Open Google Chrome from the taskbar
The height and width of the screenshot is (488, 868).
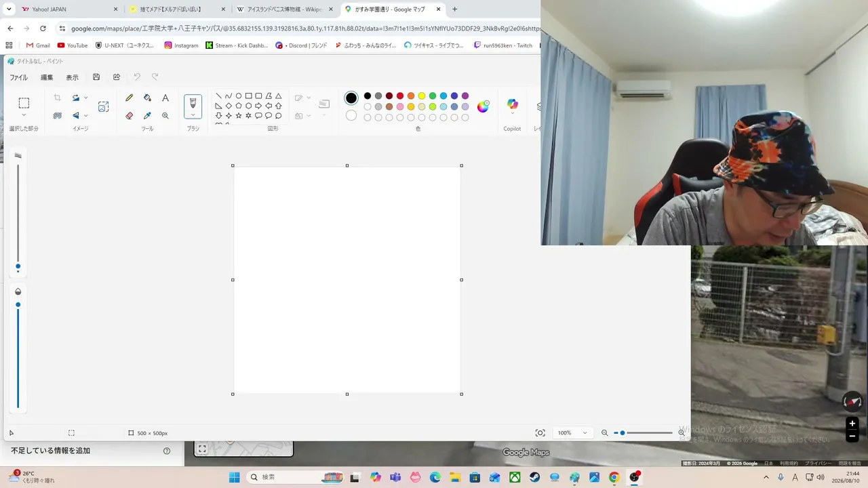click(614, 477)
